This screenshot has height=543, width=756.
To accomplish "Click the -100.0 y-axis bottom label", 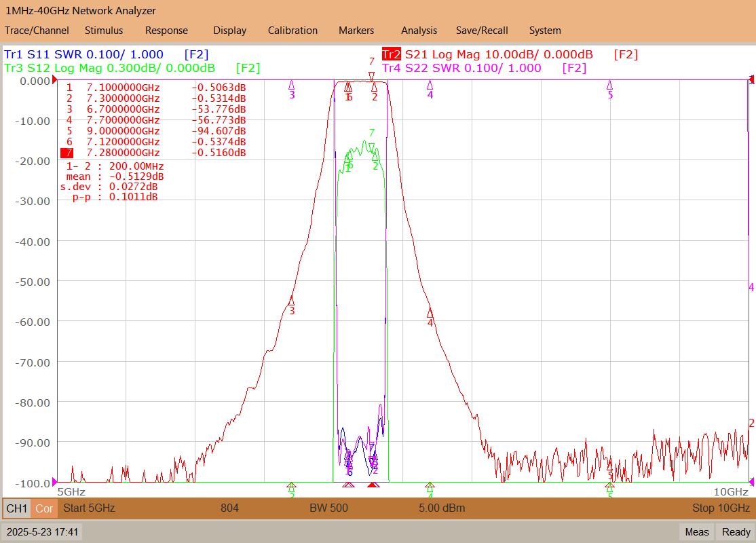I will (33, 483).
